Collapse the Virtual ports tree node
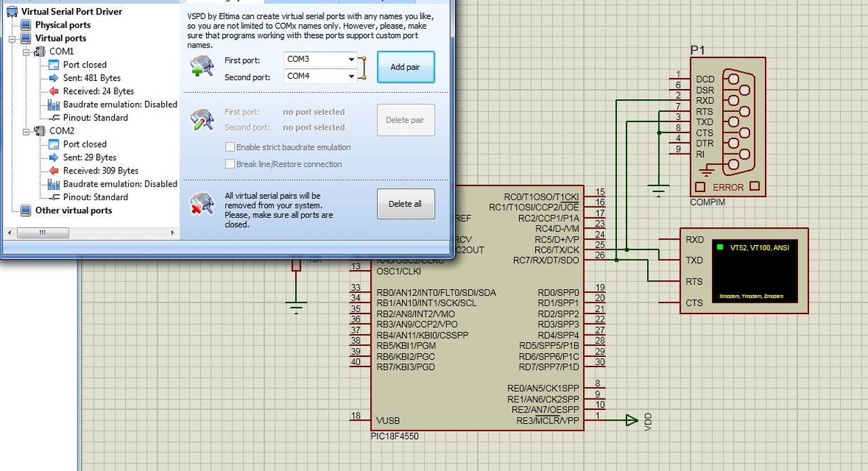The height and width of the screenshot is (471, 868). click(x=12, y=39)
